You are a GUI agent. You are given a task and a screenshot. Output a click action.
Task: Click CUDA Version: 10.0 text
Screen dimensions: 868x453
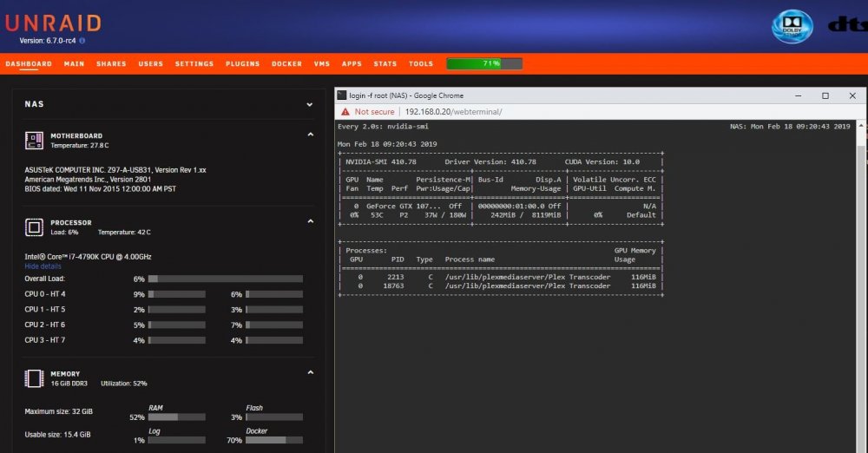(x=602, y=161)
